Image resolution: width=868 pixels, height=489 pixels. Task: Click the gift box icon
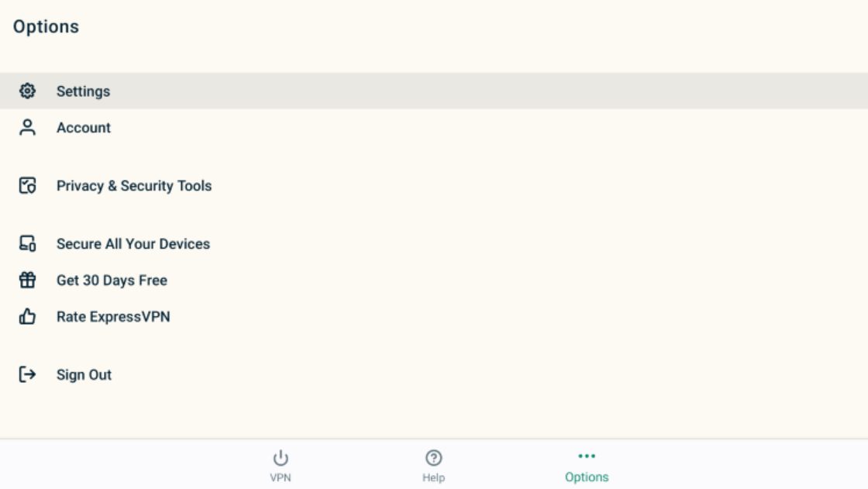click(x=27, y=281)
